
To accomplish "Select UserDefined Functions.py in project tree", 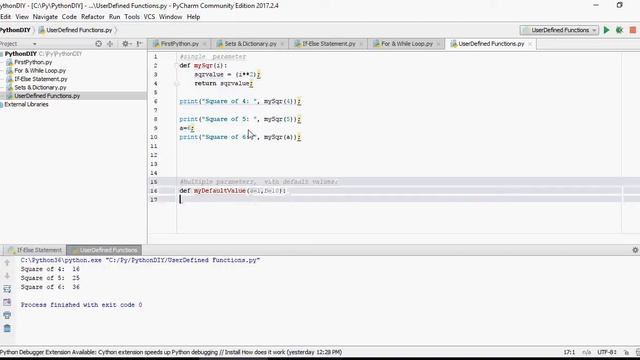I will (47, 96).
